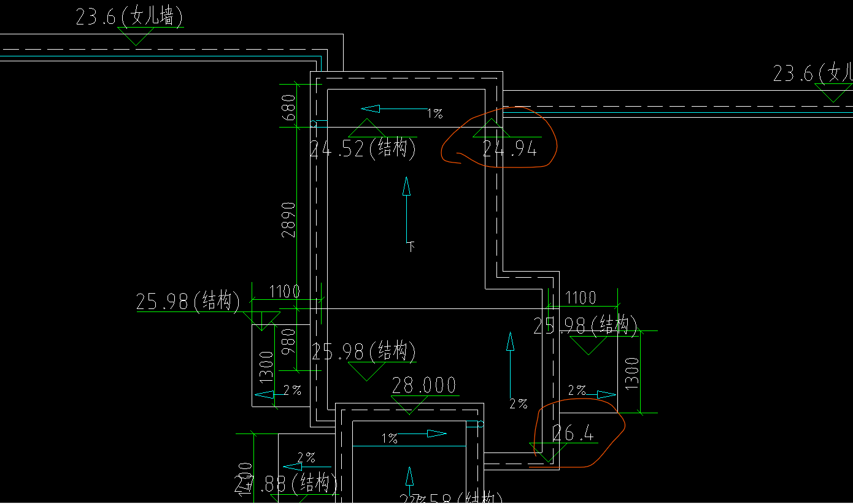Select the 26.4 elevation value
The width and height of the screenshot is (853, 504).
(x=573, y=433)
